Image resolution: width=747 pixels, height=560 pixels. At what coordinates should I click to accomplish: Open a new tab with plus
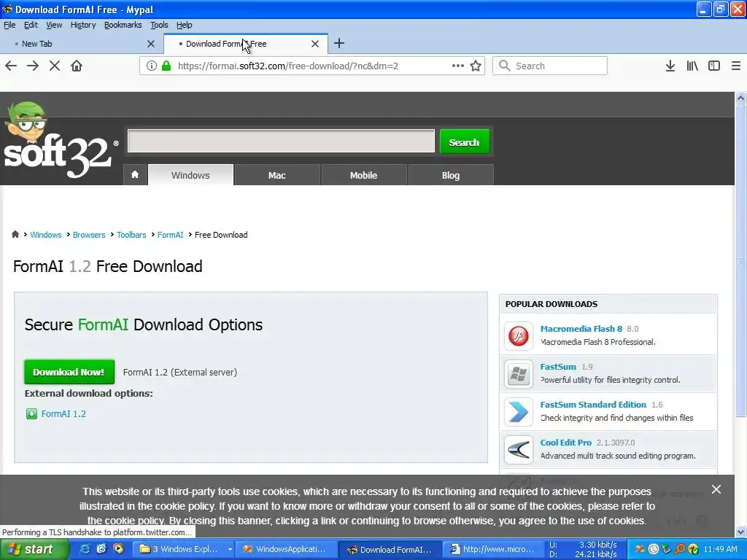[339, 43]
